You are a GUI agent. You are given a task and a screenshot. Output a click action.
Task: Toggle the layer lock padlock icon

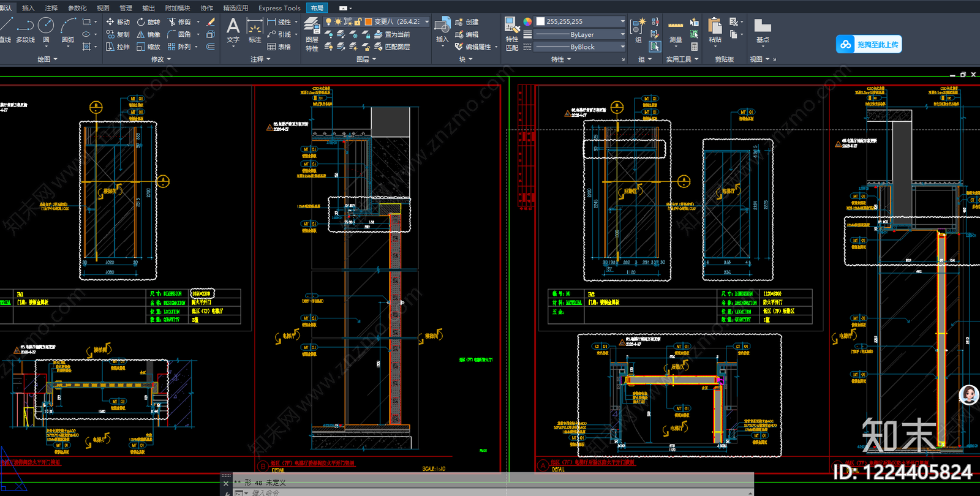click(x=357, y=21)
